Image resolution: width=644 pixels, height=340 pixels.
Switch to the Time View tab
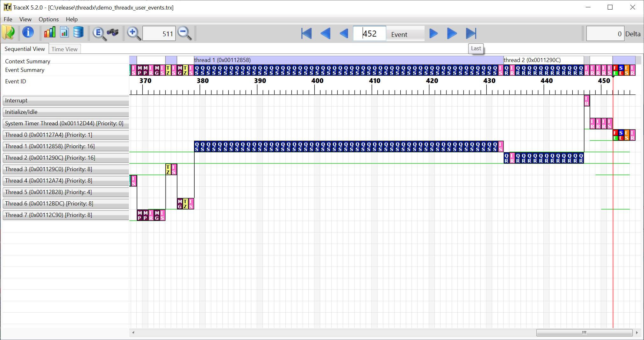(x=65, y=49)
